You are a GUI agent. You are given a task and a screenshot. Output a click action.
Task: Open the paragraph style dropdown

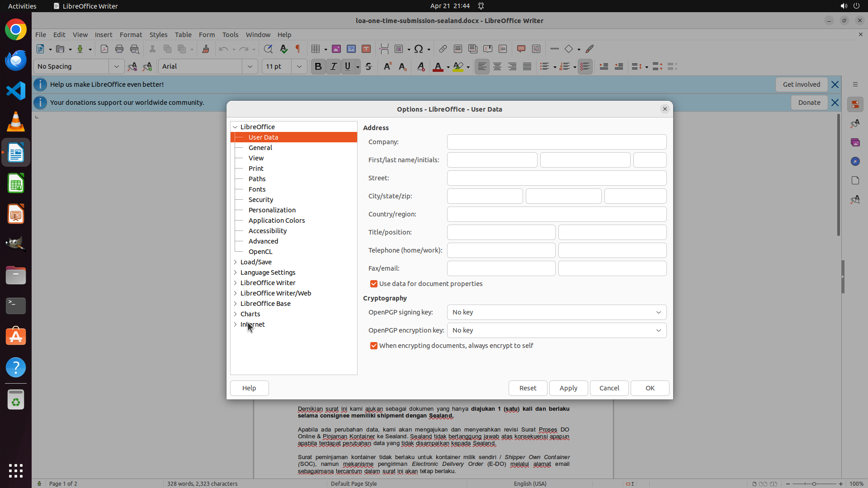pyautogui.click(x=116, y=66)
